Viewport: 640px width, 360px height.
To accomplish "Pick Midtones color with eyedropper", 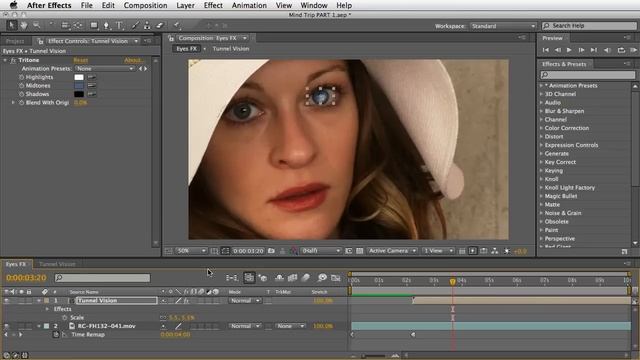I will click(x=91, y=86).
